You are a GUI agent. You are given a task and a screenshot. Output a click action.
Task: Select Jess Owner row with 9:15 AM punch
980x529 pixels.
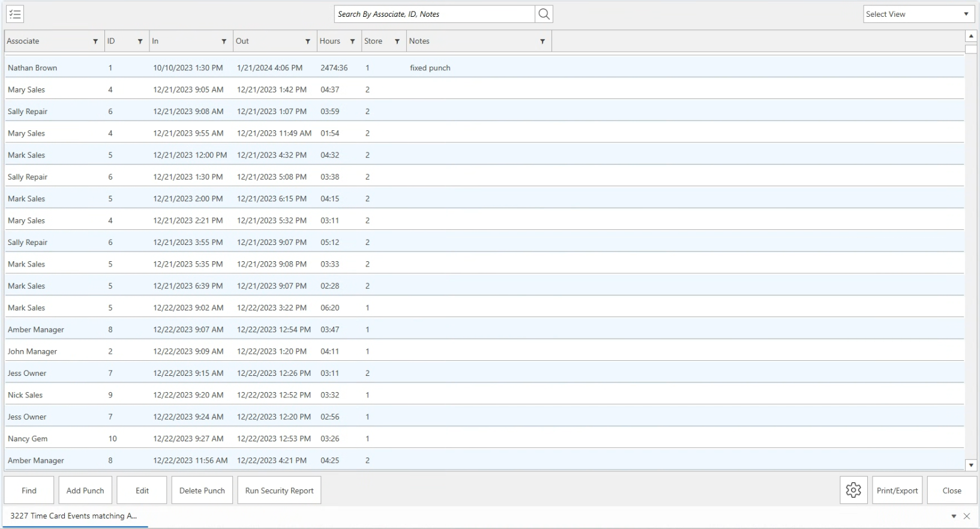point(484,373)
